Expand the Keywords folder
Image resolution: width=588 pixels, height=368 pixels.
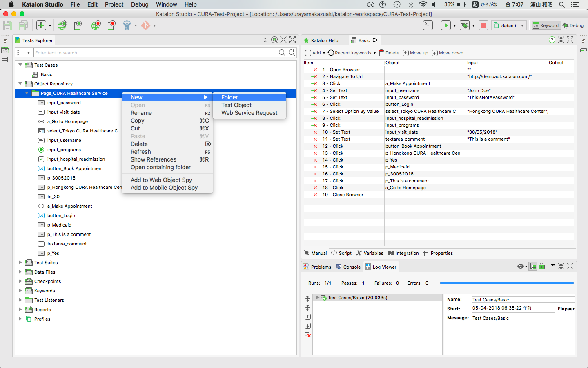pos(20,291)
